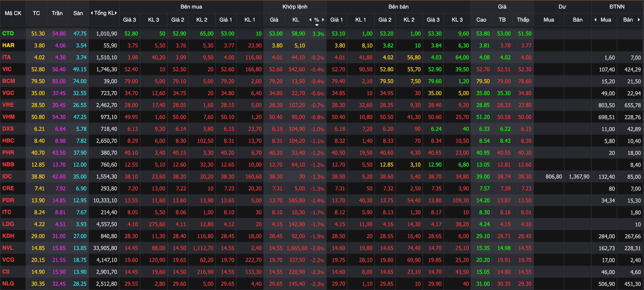Image resolution: width=644 pixels, height=290 pixels.
Task: Open stock symbol NBB
Action: click(8, 165)
